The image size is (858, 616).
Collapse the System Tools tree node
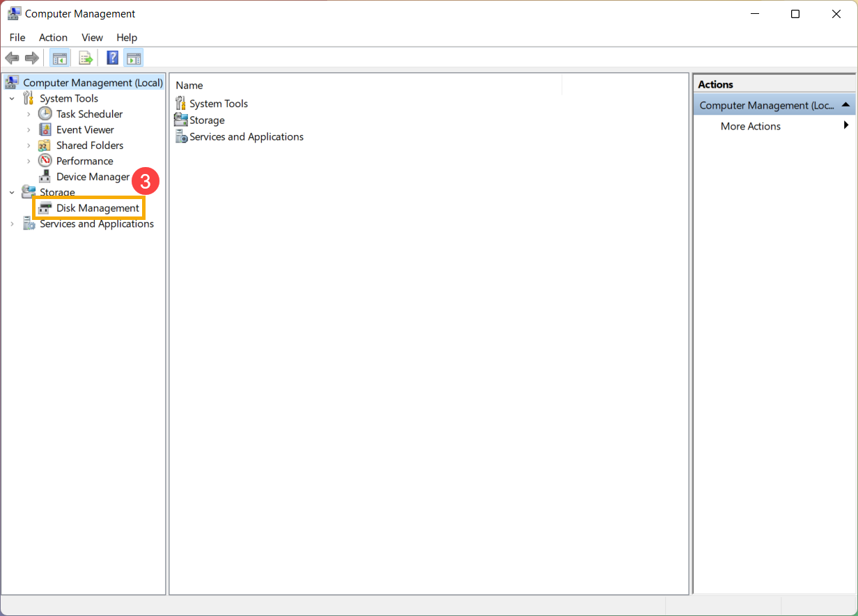coord(12,99)
